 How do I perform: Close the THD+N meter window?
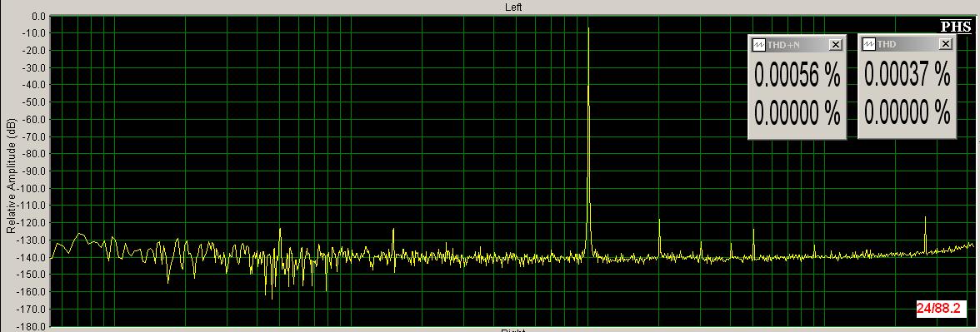click(x=836, y=44)
